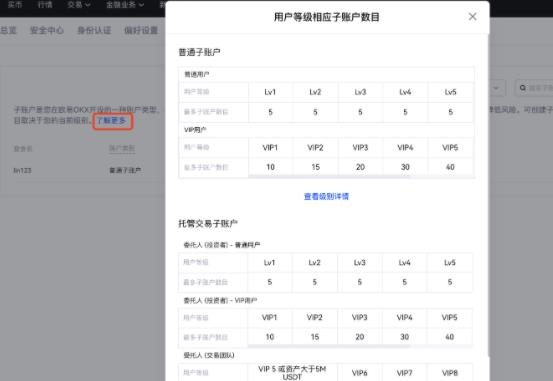The width and height of the screenshot is (553, 381).
Task: Switch to the 偏好设置 tab
Action: [x=141, y=30]
